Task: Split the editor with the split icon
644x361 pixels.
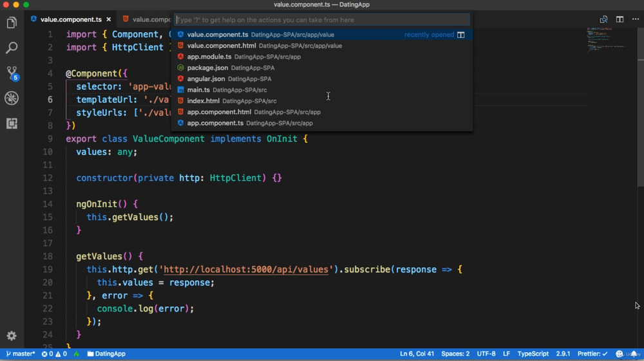Action: pos(620,19)
